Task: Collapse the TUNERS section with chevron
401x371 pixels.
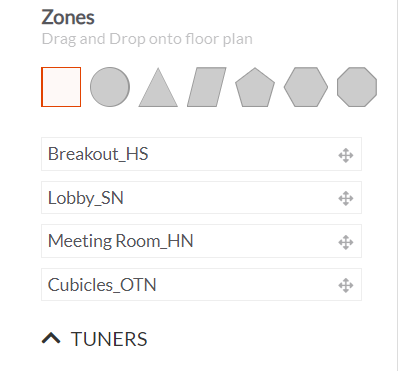Action: point(51,338)
